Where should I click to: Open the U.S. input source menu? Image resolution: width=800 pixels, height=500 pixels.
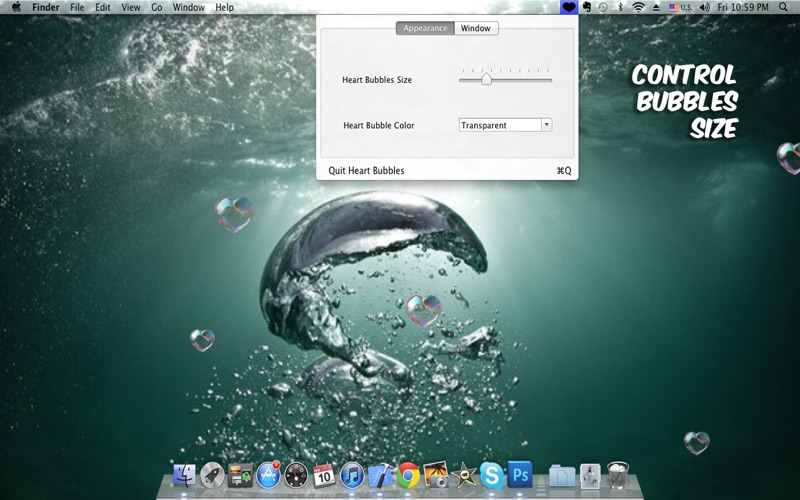tap(680, 7)
